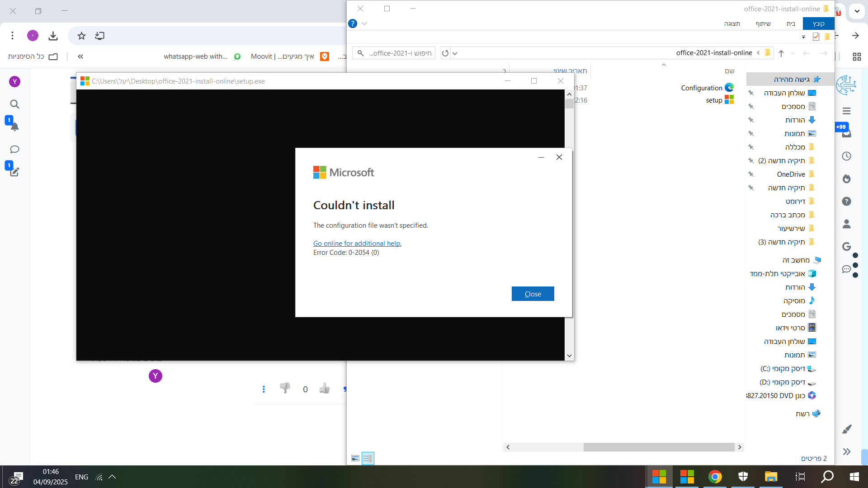Viewport: 868px width, 488px height.
Task: Bookmark page with Chrome star icon
Action: point(81,36)
